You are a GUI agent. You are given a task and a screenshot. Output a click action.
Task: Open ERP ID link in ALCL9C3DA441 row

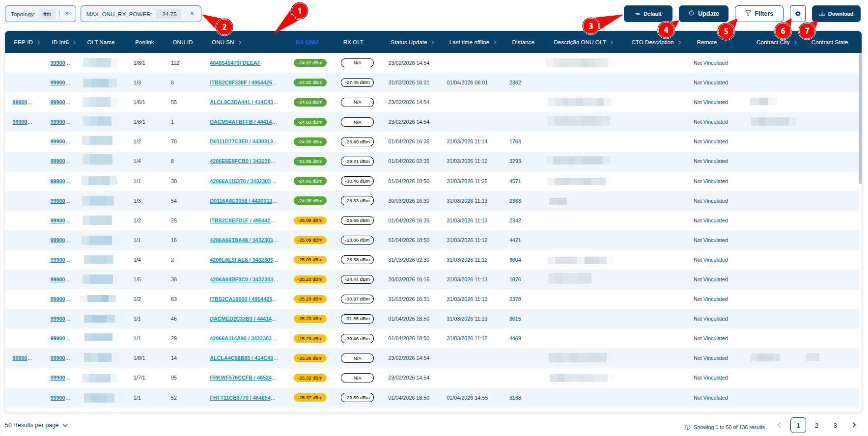point(23,103)
